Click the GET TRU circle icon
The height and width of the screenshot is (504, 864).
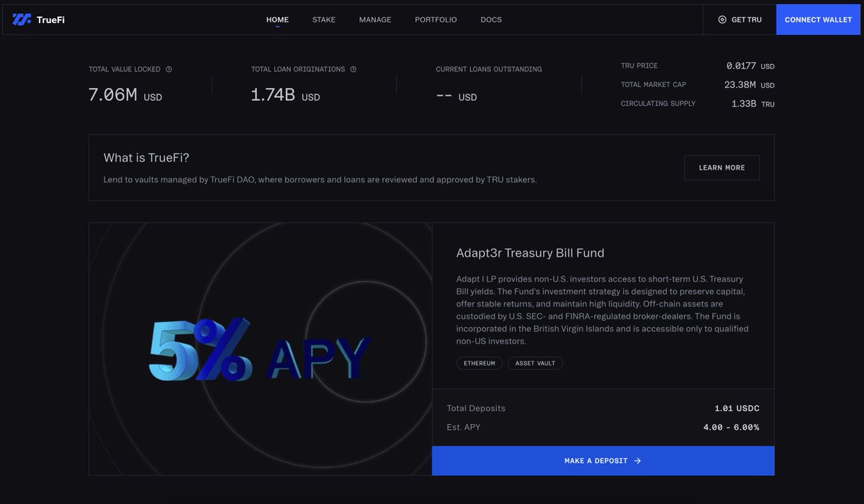(x=721, y=20)
